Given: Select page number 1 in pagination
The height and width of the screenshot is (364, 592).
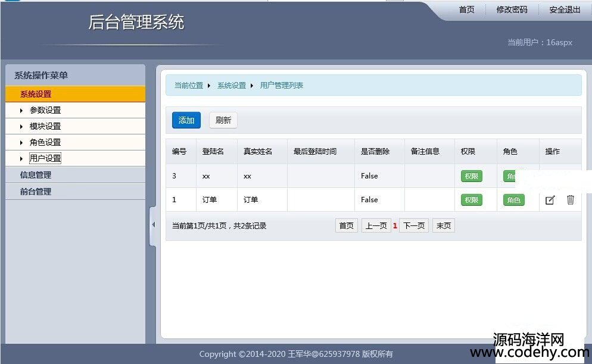Looking at the screenshot, I should [x=395, y=226].
